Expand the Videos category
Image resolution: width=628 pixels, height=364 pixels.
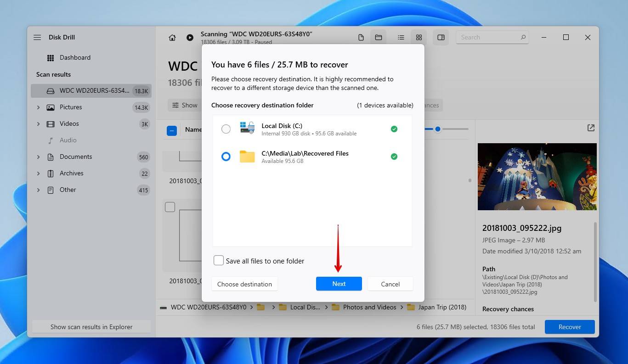[38, 124]
